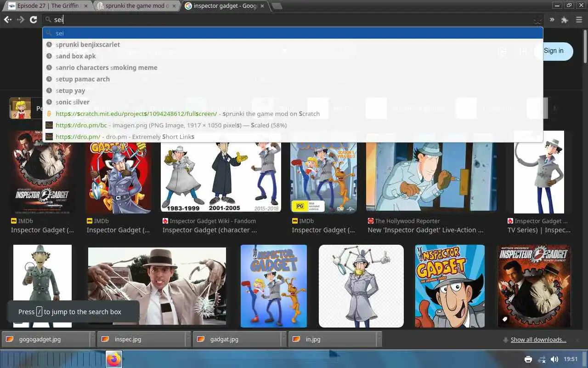Open the browser hamburger menu
The image size is (588, 368).
coord(579,20)
